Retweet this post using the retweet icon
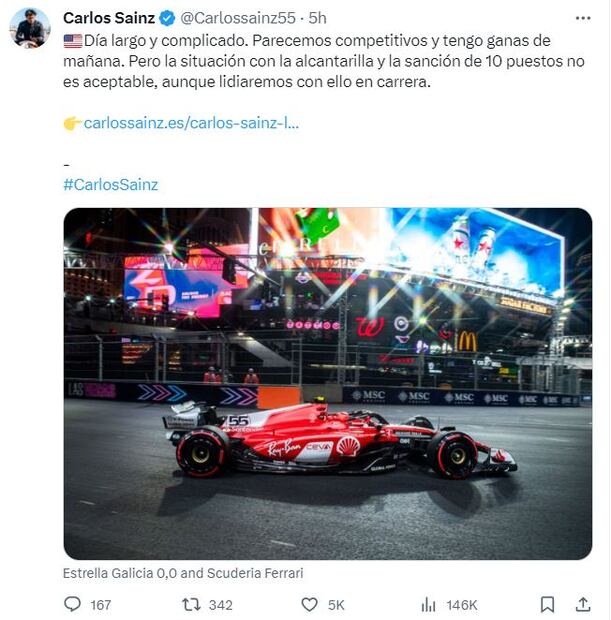Screen dimensions: 611x620 point(190,604)
